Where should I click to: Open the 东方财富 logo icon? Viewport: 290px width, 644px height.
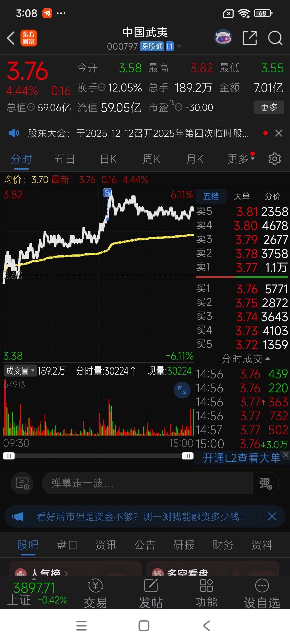click(29, 38)
